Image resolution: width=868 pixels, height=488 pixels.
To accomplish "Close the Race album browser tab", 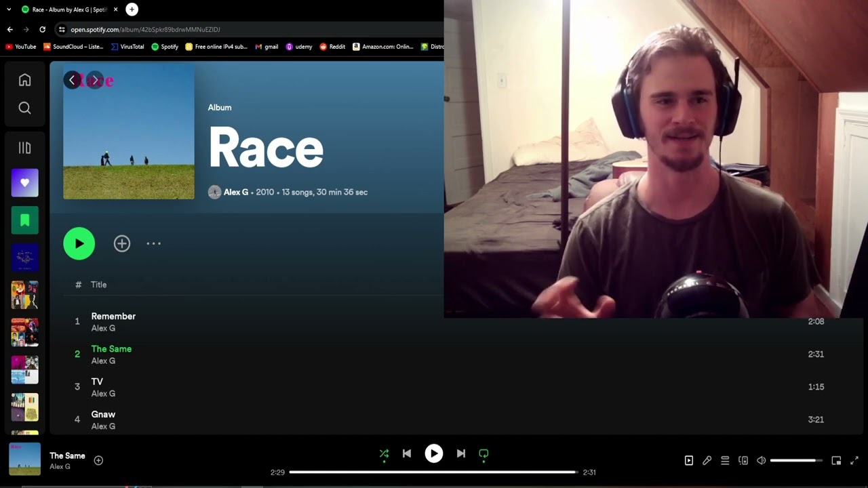I will coord(115,9).
